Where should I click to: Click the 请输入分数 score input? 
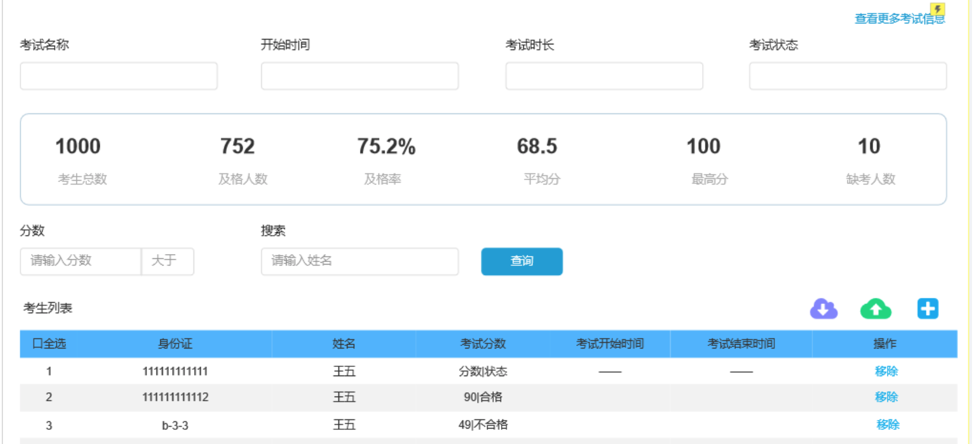coord(80,261)
